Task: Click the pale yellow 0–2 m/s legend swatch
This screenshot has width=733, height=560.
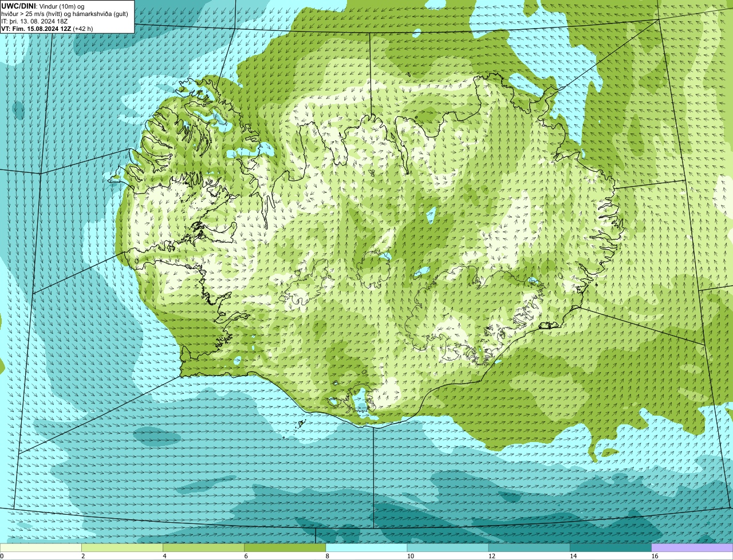Action: (41, 547)
